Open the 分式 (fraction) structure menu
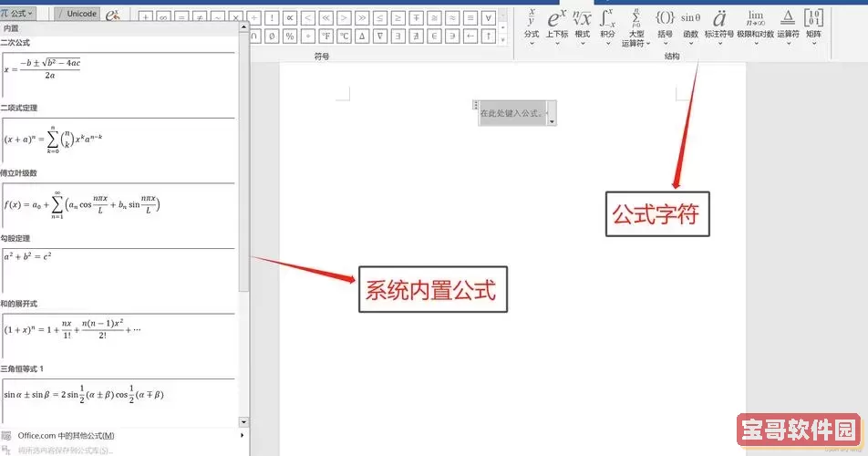868x456 pixels. (532, 25)
